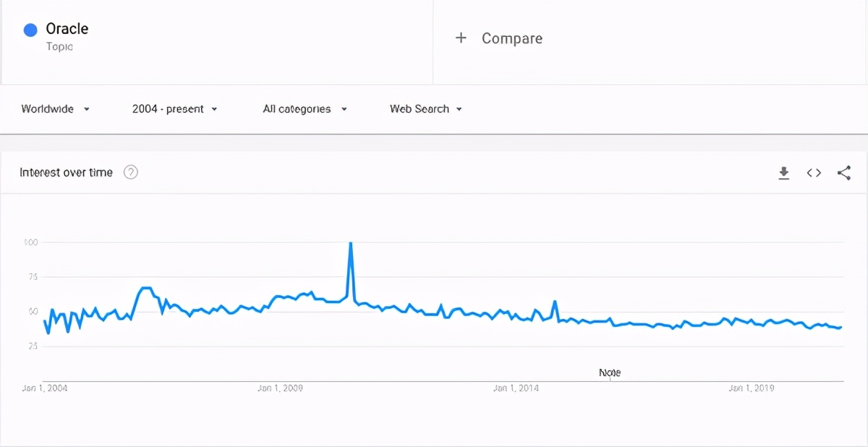The image size is (868, 447).
Task: Click the Jan 1, 2019 axis label
Action: tap(752, 388)
